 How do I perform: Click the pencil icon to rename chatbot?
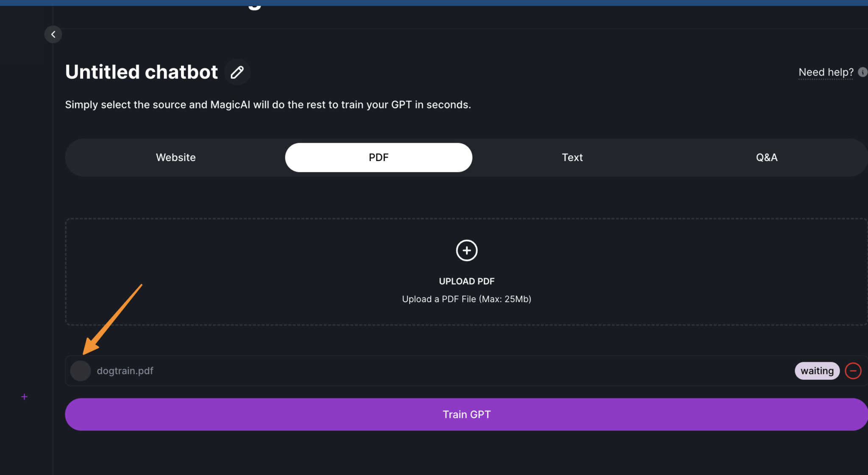tap(237, 72)
